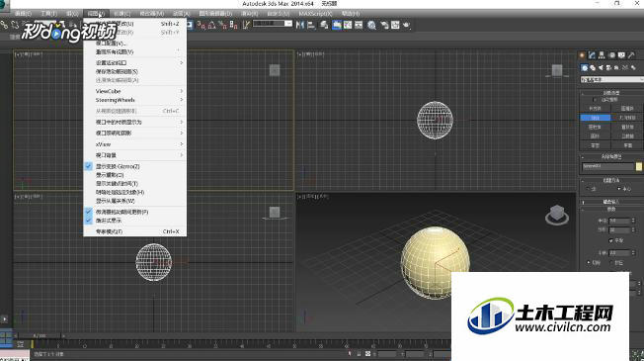Toggle the Graphite Ribbon display icon

tap(337, 25)
